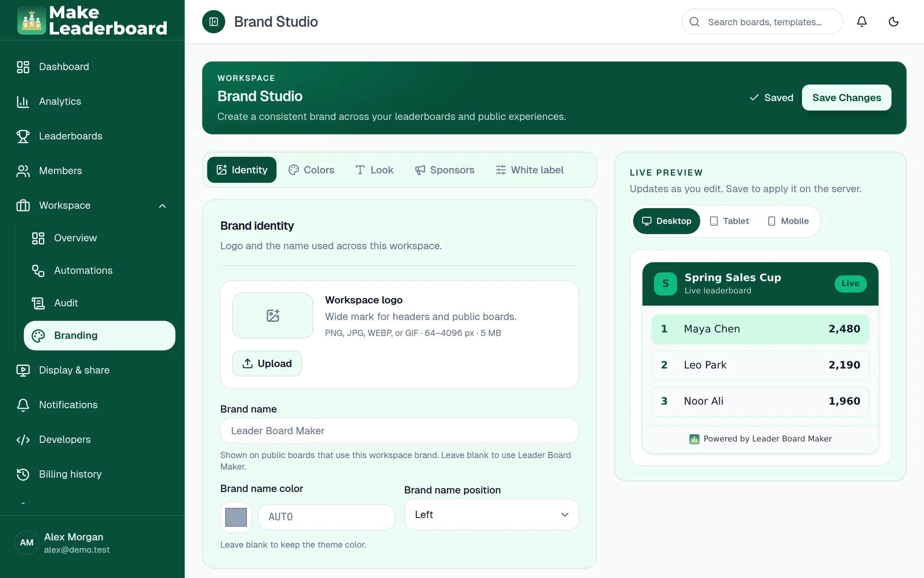This screenshot has width=924, height=578.
Task: Open Alex Morgan account profile
Action: pyautogui.click(x=92, y=543)
